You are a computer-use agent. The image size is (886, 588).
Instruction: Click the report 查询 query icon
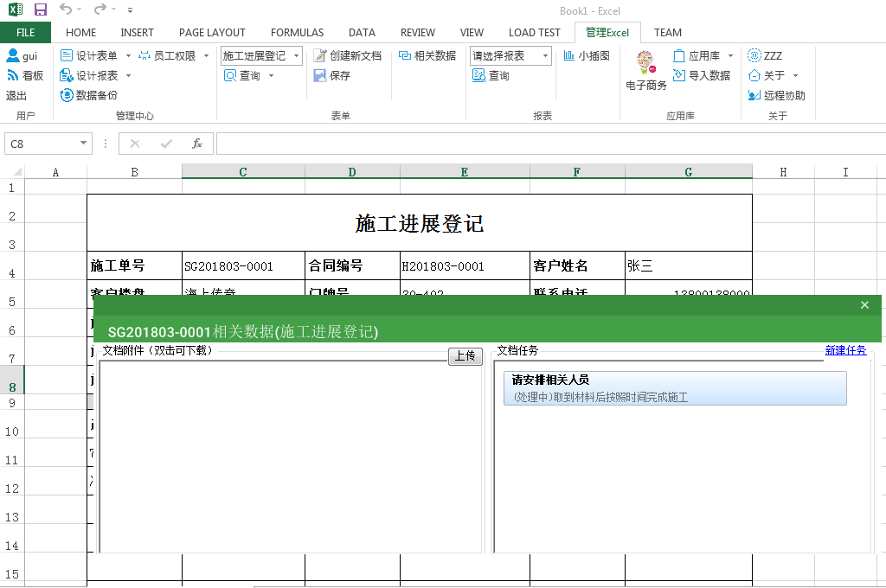[478, 75]
